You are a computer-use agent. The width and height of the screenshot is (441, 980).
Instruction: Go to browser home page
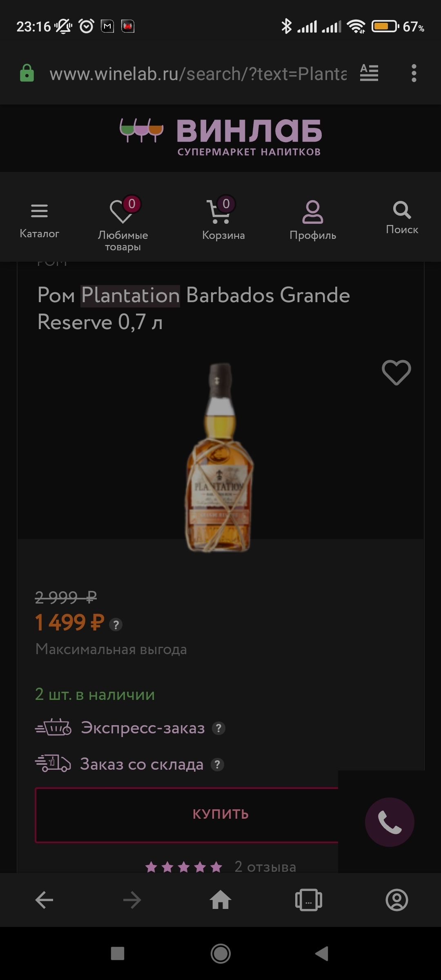(x=220, y=900)
